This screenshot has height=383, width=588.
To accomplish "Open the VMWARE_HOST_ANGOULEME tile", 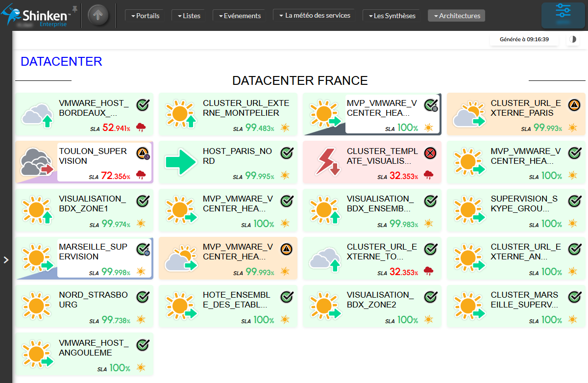I will pyautogui.click(x=85, y=354).
